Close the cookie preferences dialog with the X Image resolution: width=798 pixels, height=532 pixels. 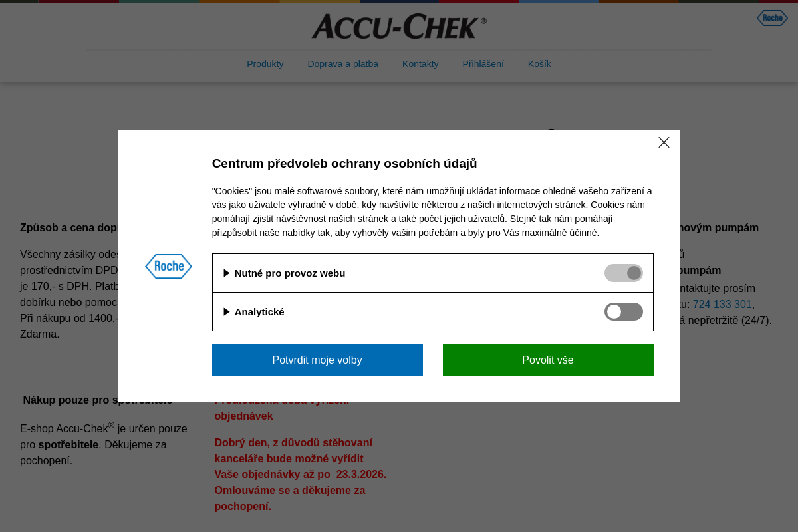coord(664,142)
